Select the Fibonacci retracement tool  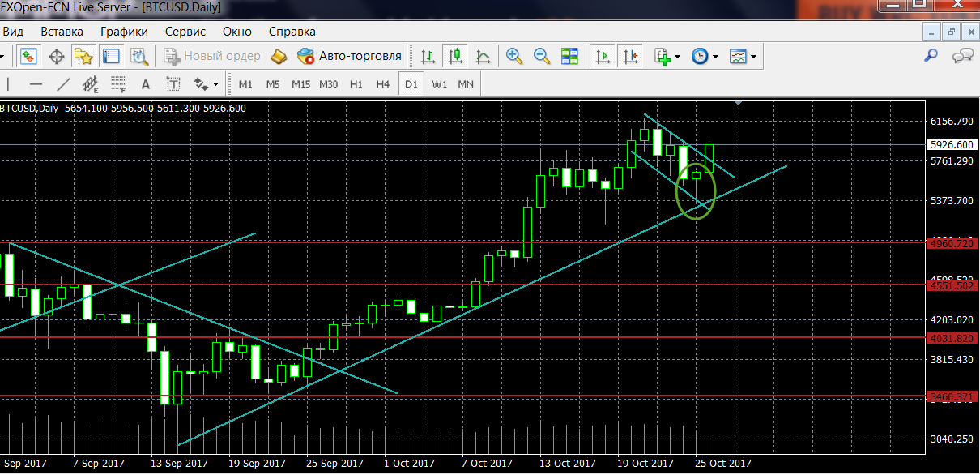(x=117, y=84)
